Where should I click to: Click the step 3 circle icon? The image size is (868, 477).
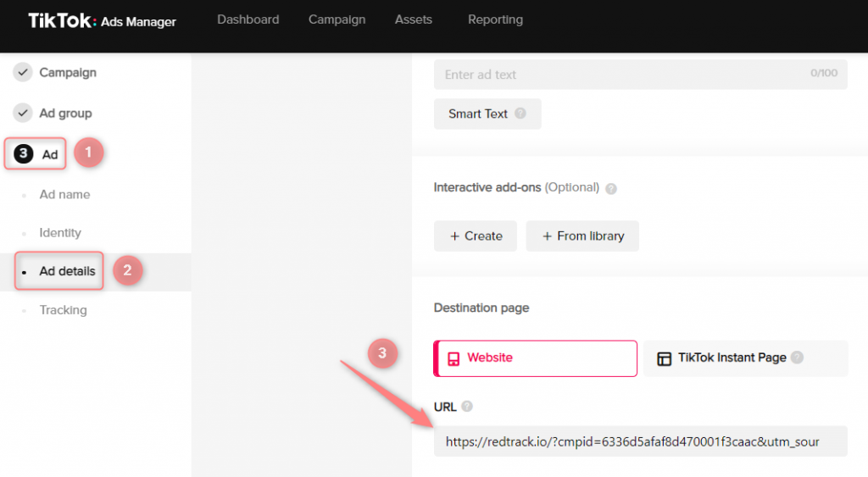pos(23,153)
